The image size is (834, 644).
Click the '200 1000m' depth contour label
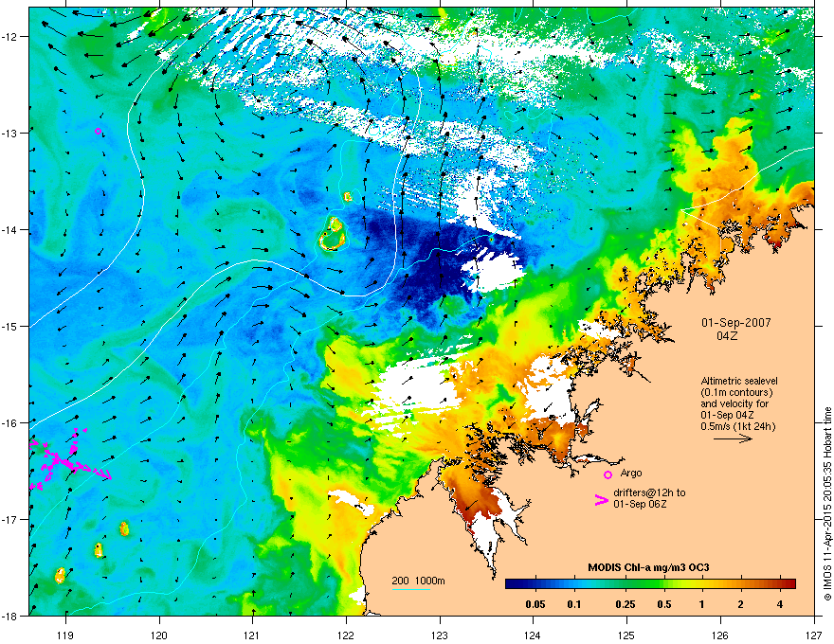tap(418, 581)
